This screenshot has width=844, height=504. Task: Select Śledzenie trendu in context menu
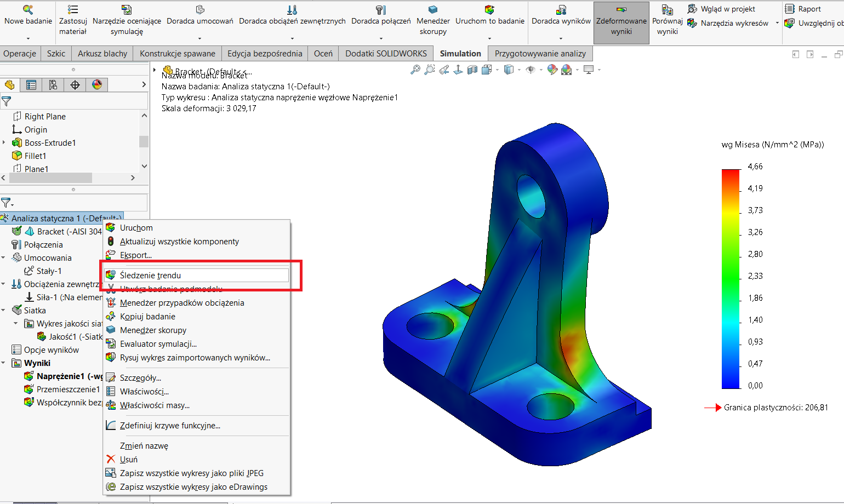pos(197,275)
